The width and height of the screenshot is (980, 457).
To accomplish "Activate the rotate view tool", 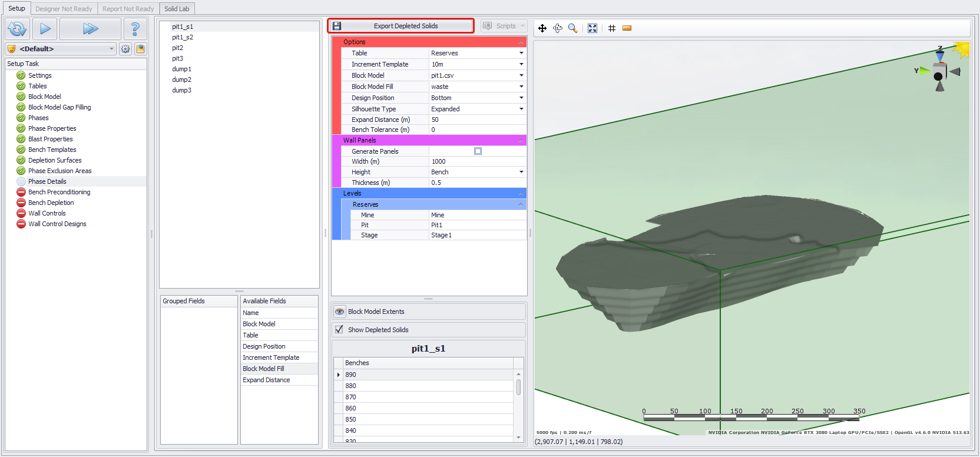I will click(x=558, y=28).
